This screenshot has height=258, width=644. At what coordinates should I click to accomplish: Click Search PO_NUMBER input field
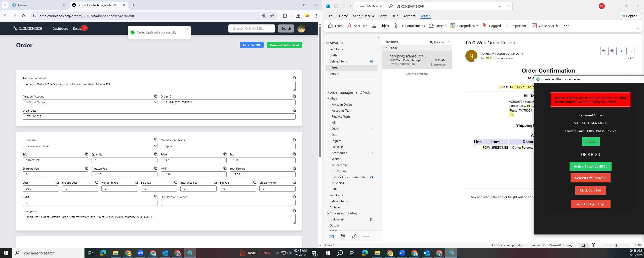(x=252, y=28)
